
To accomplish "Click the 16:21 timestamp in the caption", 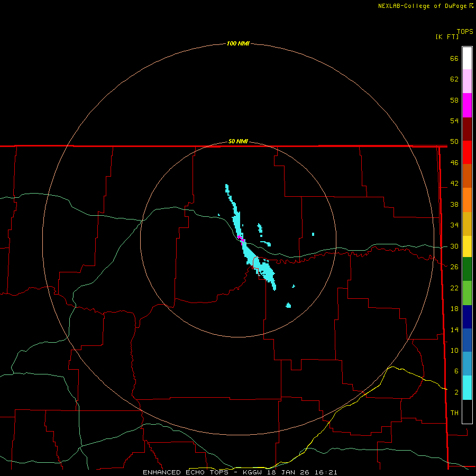I will click(x=326, y=472).
